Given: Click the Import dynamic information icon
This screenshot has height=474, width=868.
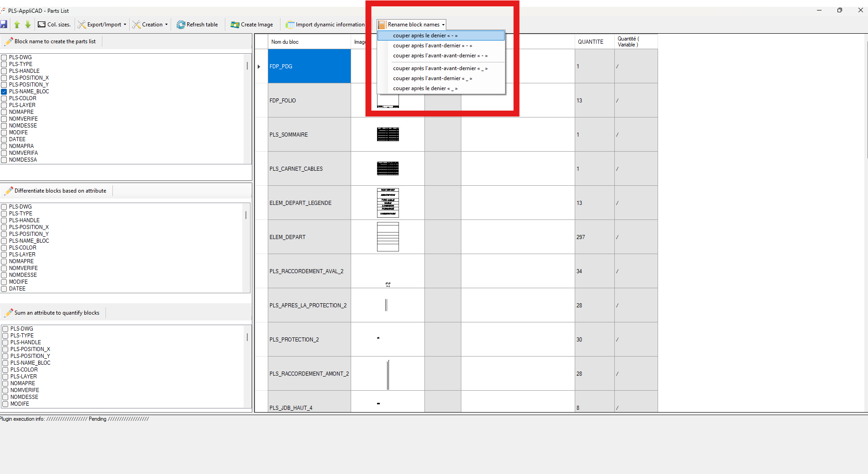Looking at the screenshot, I should (x=291, y=25).
